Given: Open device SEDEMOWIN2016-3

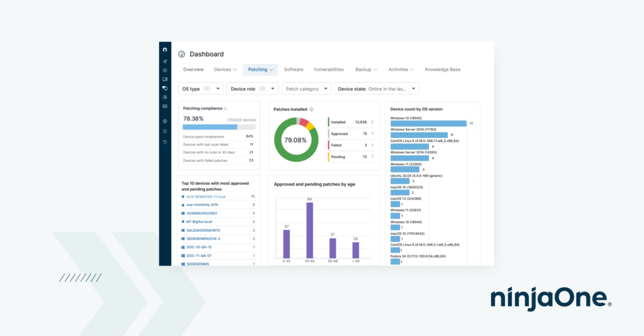Looking at the screenshot, I should click(x=203, y=239).
